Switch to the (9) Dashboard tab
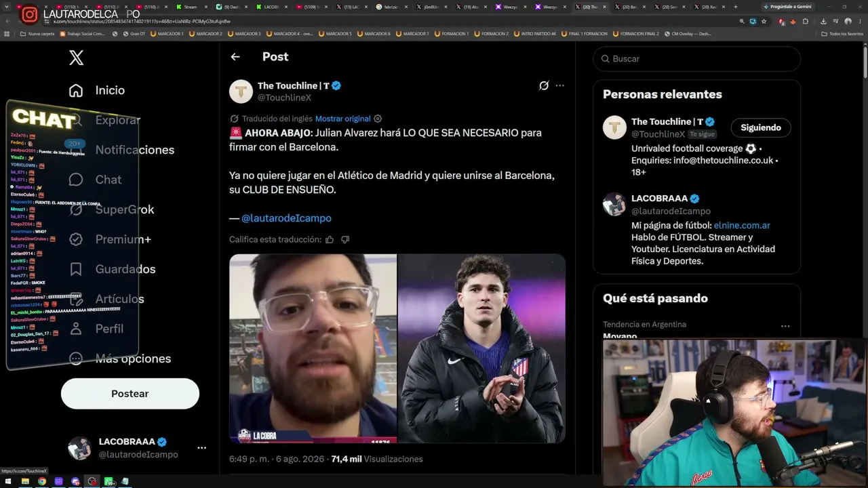868x488 pixels. tap(231, 7)
